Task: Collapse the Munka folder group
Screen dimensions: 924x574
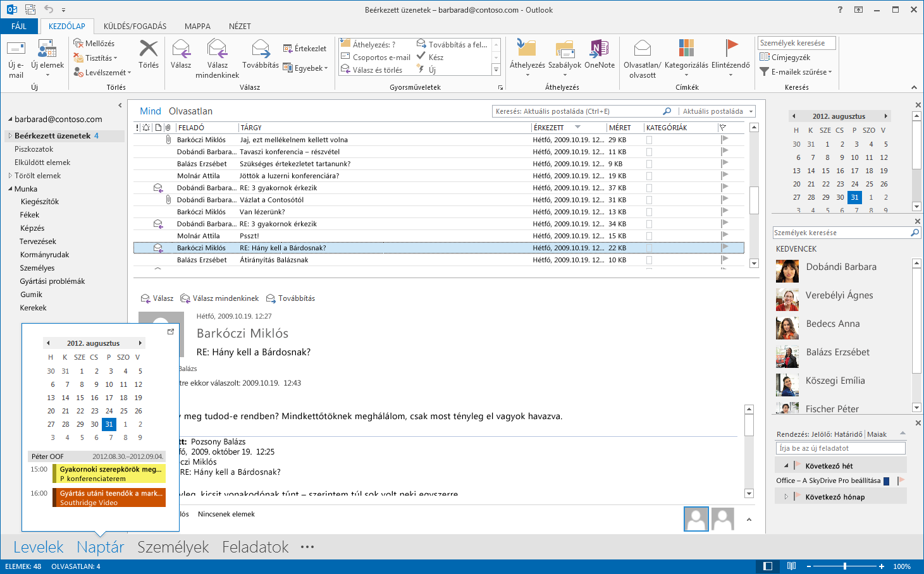Action: coord(10,189)
